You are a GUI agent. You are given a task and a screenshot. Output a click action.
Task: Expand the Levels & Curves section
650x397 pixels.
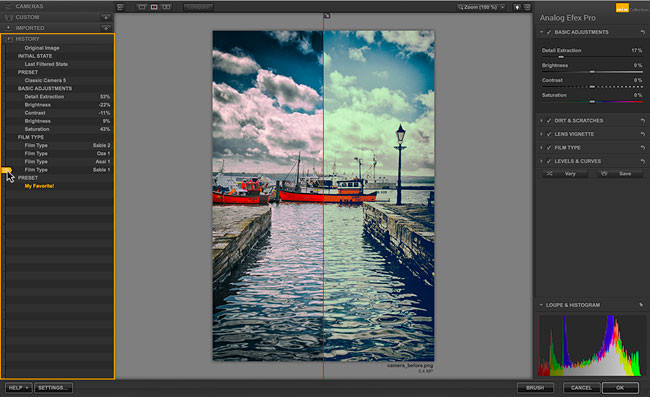(x=541, y=161)
